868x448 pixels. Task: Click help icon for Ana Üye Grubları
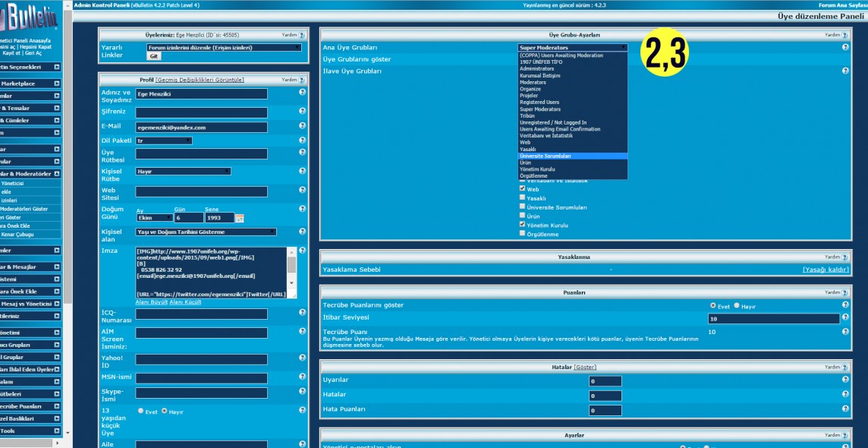tap(845, 47)
